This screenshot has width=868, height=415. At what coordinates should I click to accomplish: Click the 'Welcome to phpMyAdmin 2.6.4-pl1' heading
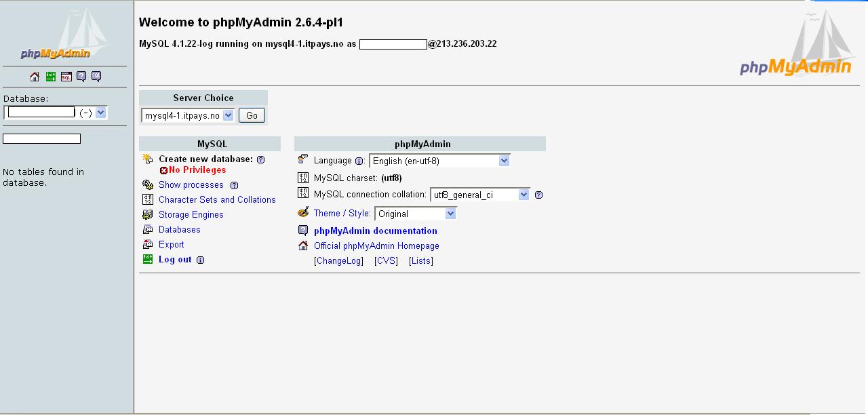pos(241,22)
